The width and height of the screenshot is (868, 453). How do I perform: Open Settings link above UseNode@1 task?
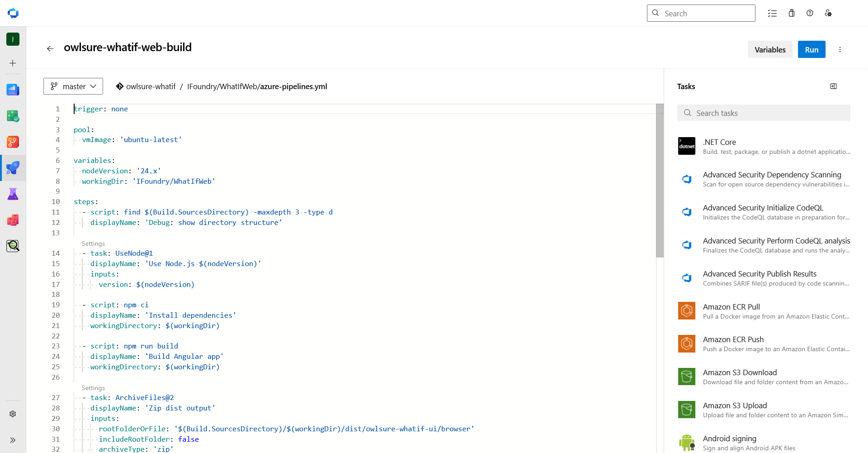click(x=93, y=243)
